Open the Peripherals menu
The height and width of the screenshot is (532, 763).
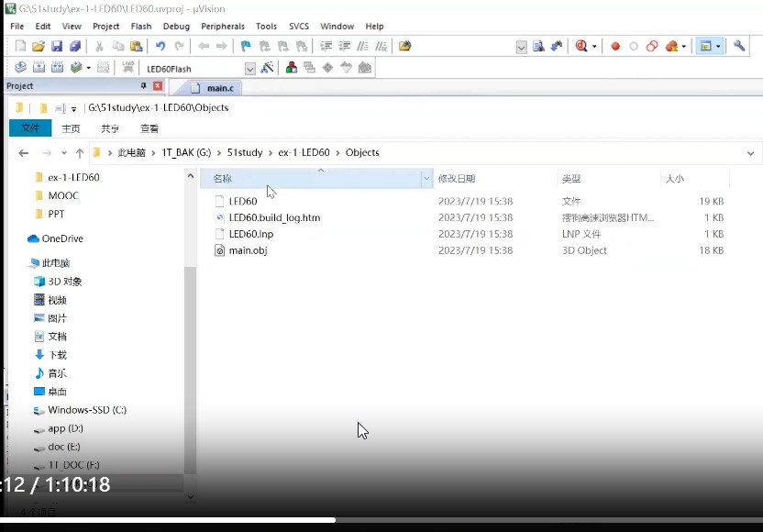(223, 27)
